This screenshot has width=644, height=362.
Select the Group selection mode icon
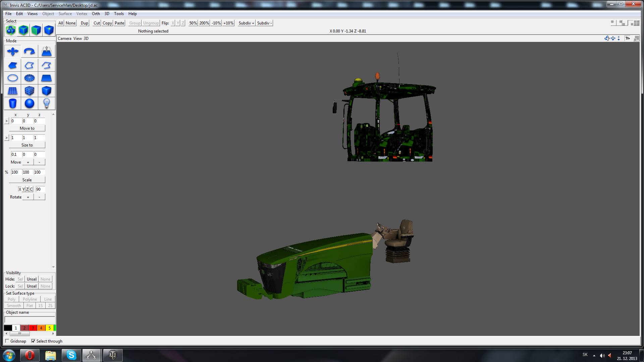pos(11,30)
